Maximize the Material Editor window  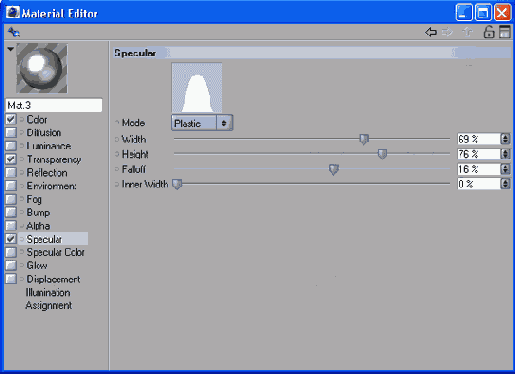click(483, 13)
